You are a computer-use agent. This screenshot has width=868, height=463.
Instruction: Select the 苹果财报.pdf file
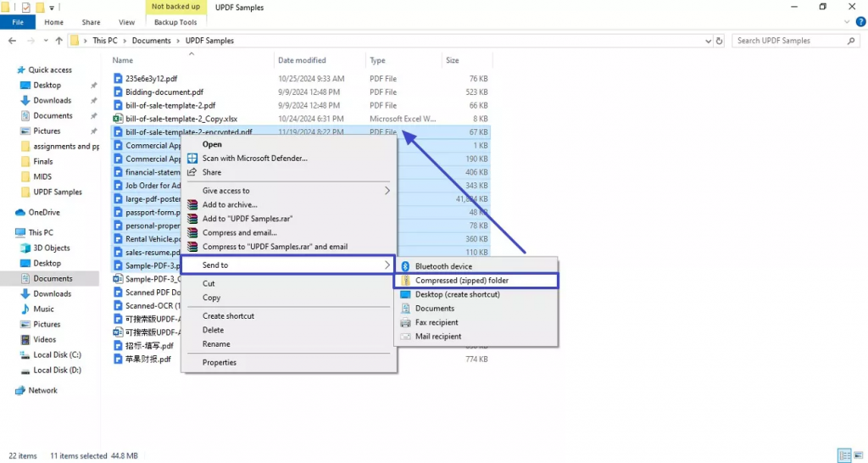147,359
